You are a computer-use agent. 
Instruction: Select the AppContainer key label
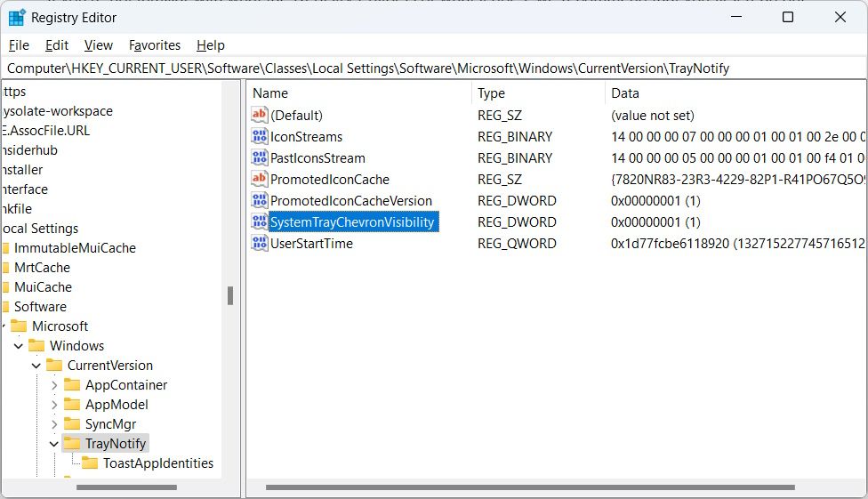point(126,385)
